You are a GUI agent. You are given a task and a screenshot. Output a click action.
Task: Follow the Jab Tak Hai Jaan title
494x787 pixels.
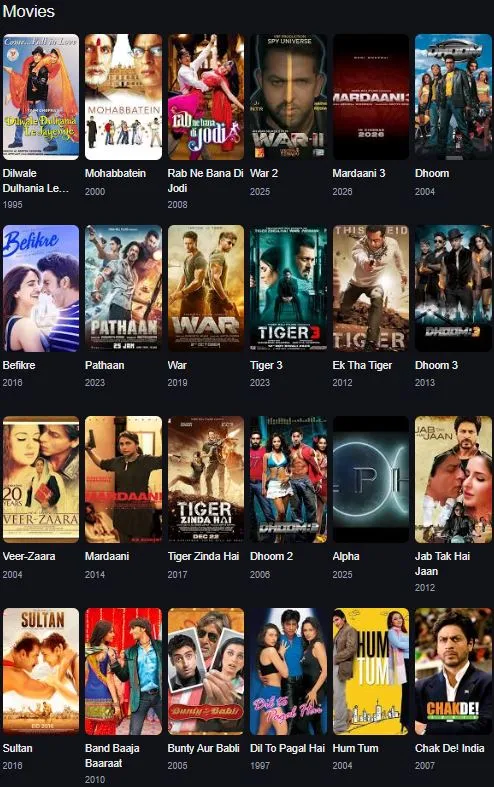pos(442,564)
